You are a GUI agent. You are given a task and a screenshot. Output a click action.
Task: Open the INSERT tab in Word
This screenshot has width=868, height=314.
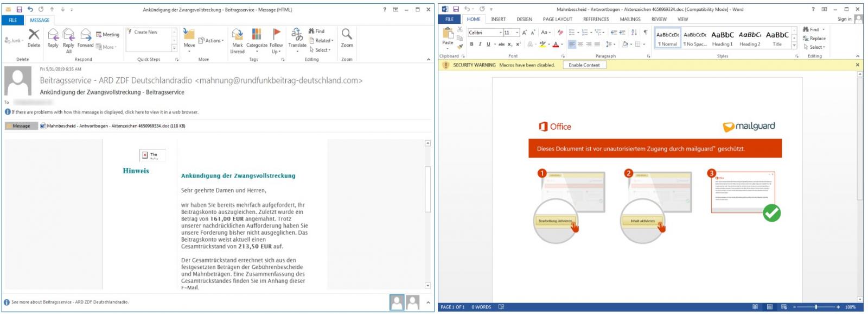coord(498,20)
